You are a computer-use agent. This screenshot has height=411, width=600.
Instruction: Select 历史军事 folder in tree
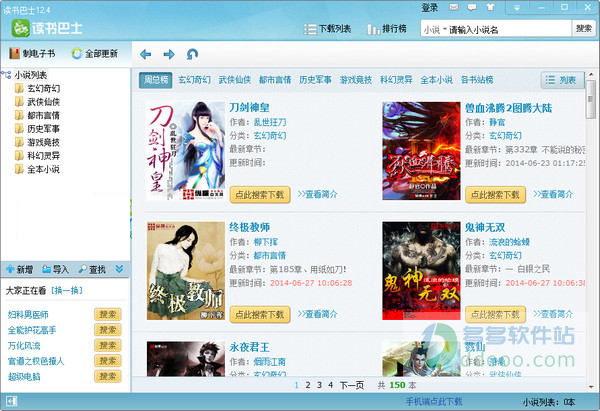pyautogui.click(x=38, y=129)
